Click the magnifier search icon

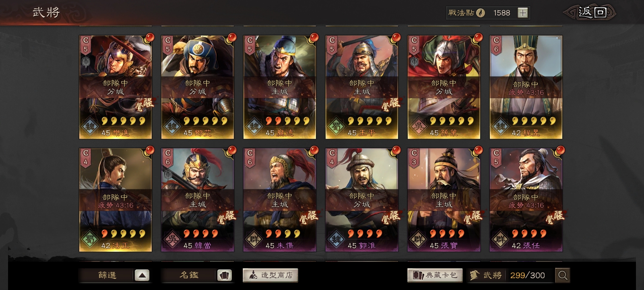pos(562,275)
